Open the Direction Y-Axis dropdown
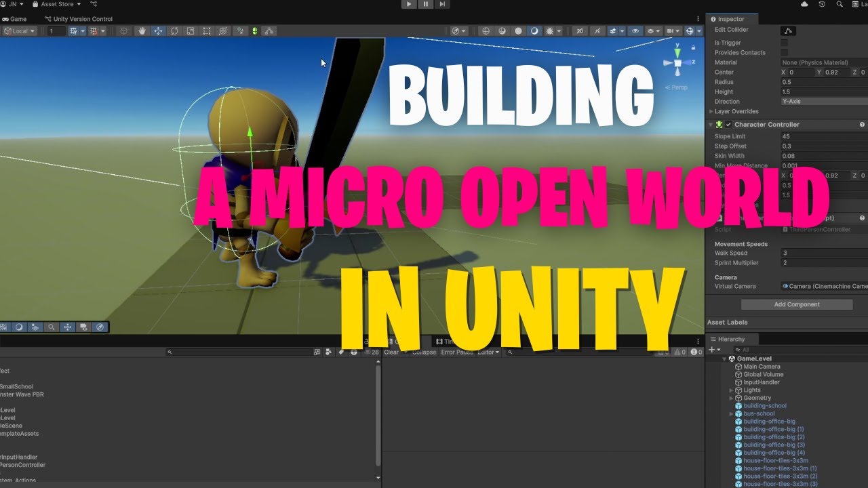Viewport: 868px width, 488px height. tap(824, 102)
